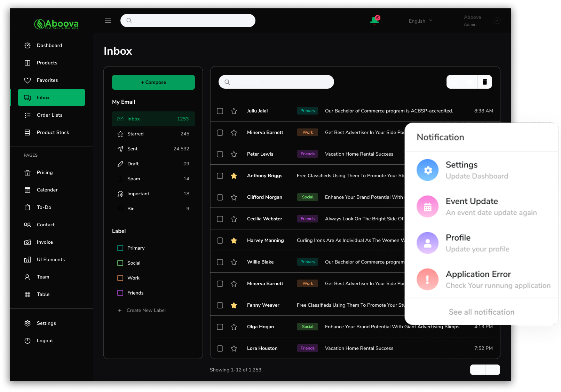561x392 pixels.
Task: Click the Aboova logo
Action: (x=56, y=24)
